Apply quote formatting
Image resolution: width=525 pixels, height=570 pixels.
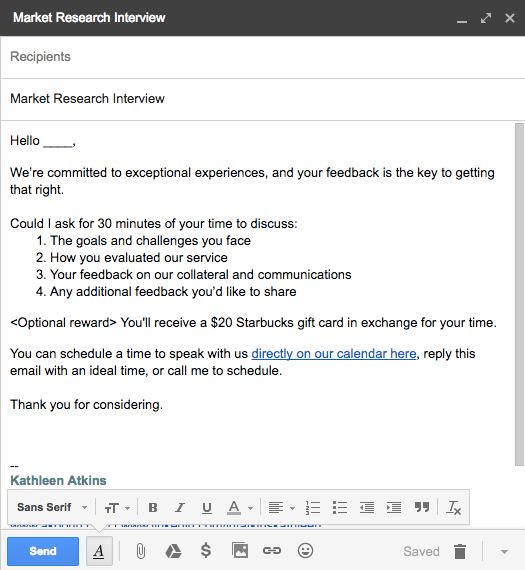tap(422, 507)
